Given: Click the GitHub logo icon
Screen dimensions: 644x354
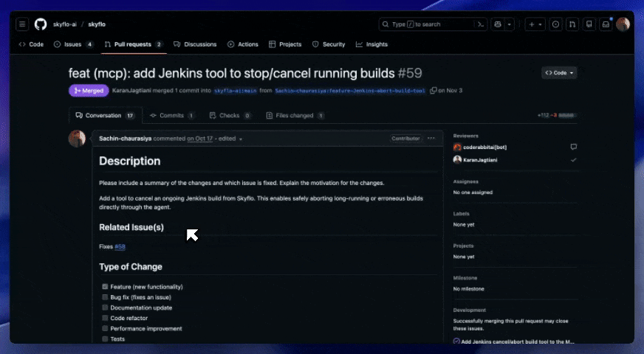Looking at the screenshot, I should 40,24.
